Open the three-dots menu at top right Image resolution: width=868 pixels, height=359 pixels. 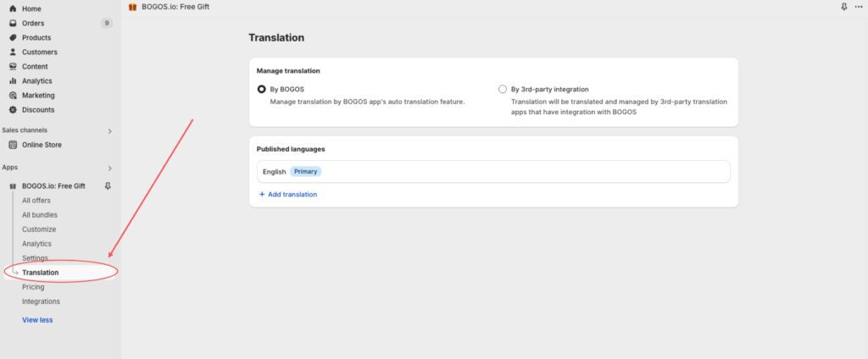pos(859,7)
